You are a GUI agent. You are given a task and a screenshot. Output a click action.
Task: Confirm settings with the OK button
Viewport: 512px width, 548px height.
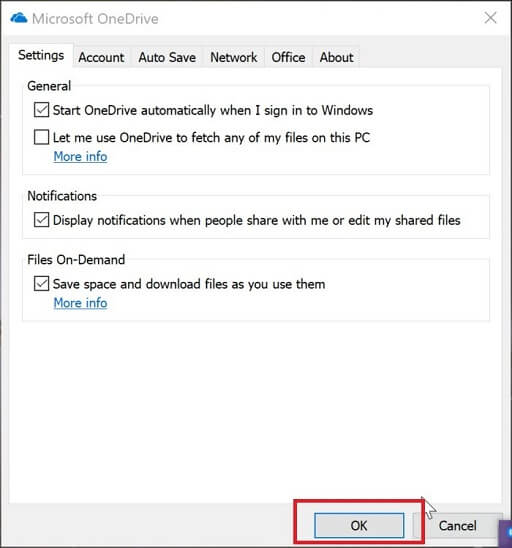tap(359, 525)
